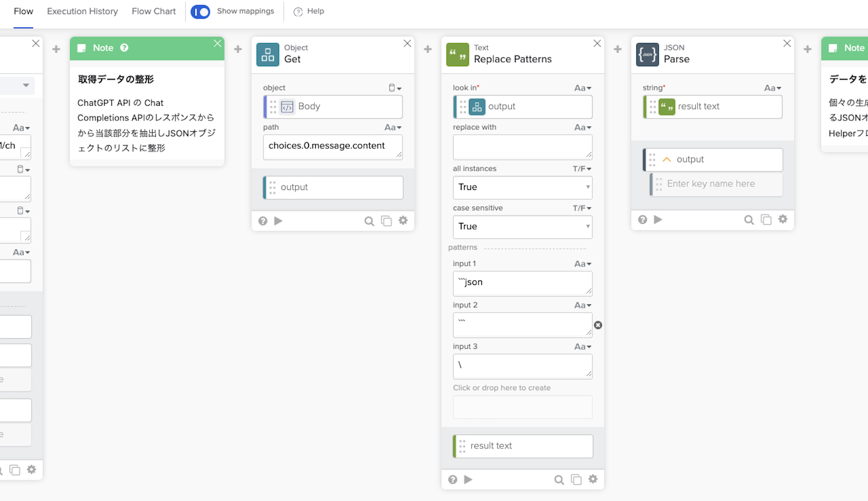This screenshot has width=868, height=501.
Task: Open the Flow Chart tab
Action: (154, 11)
